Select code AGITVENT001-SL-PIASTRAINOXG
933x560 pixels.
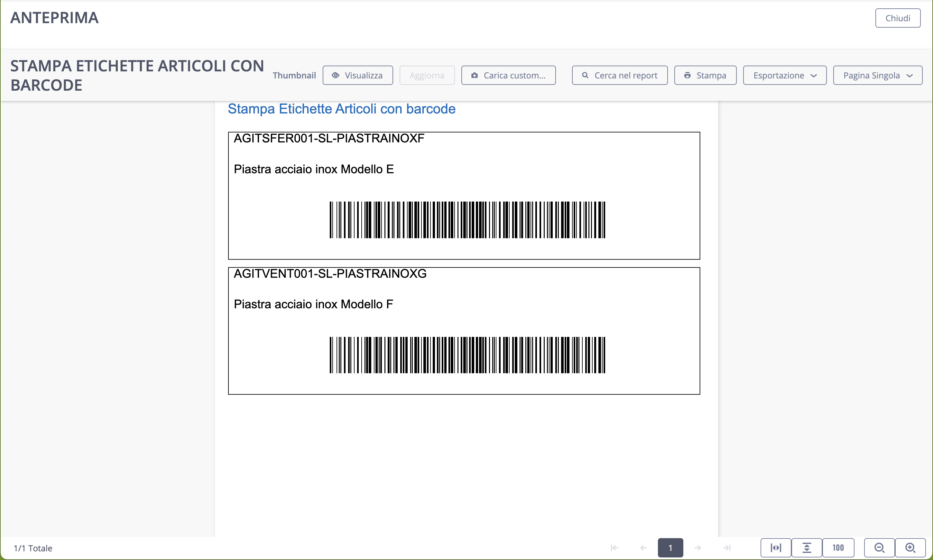[330, 274]
